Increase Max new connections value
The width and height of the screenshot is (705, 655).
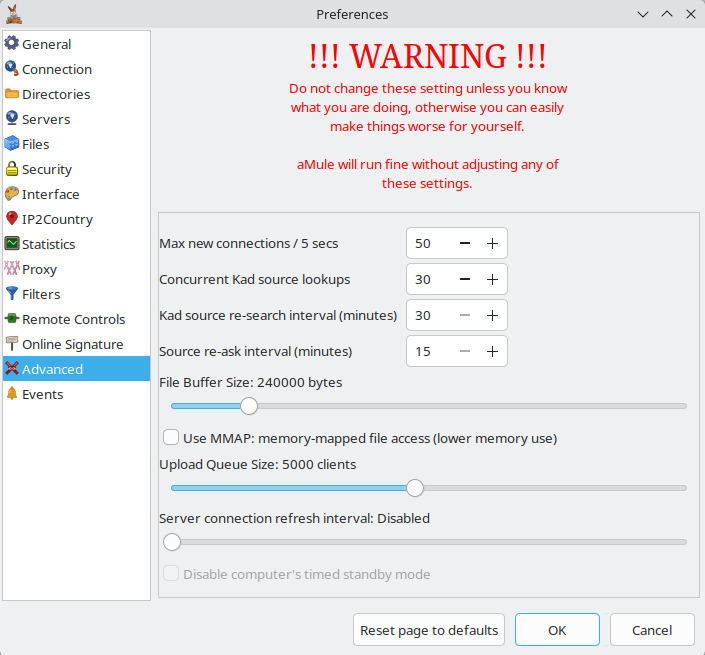click(x=492, y=243)
